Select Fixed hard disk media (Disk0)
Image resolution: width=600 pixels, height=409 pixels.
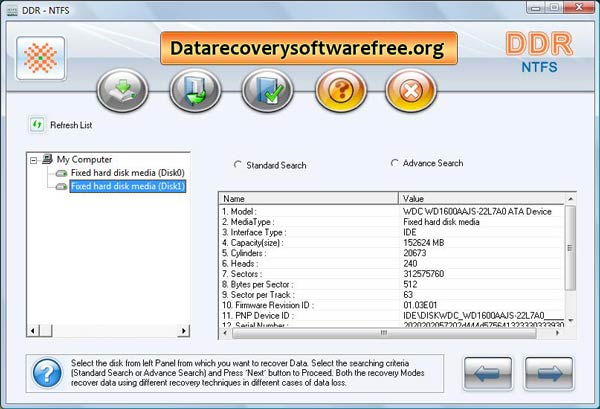(x=127, y=173)
